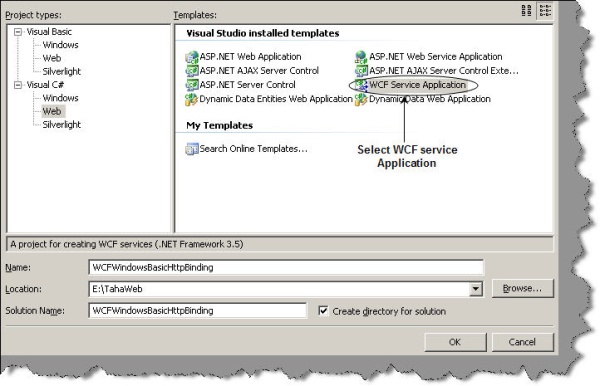Choose ASP.NET Web Service Application icon
Viewport: 600px width, 386px height.
(361, 57)
